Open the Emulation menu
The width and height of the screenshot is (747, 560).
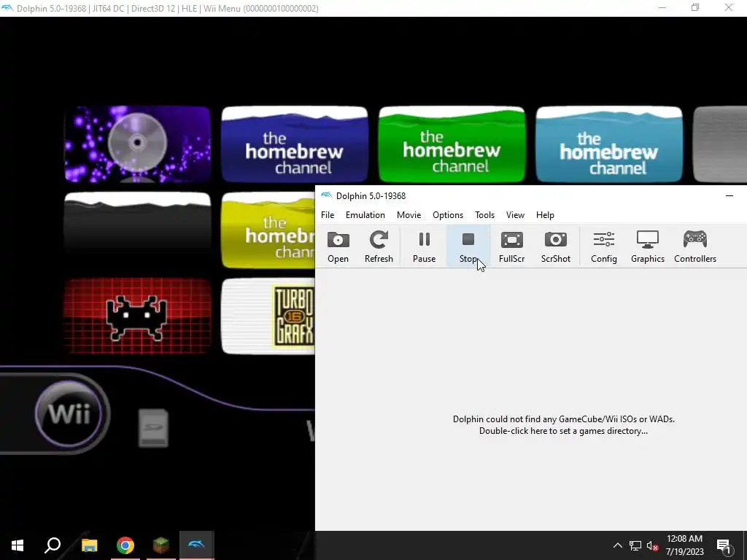(365, 215)
